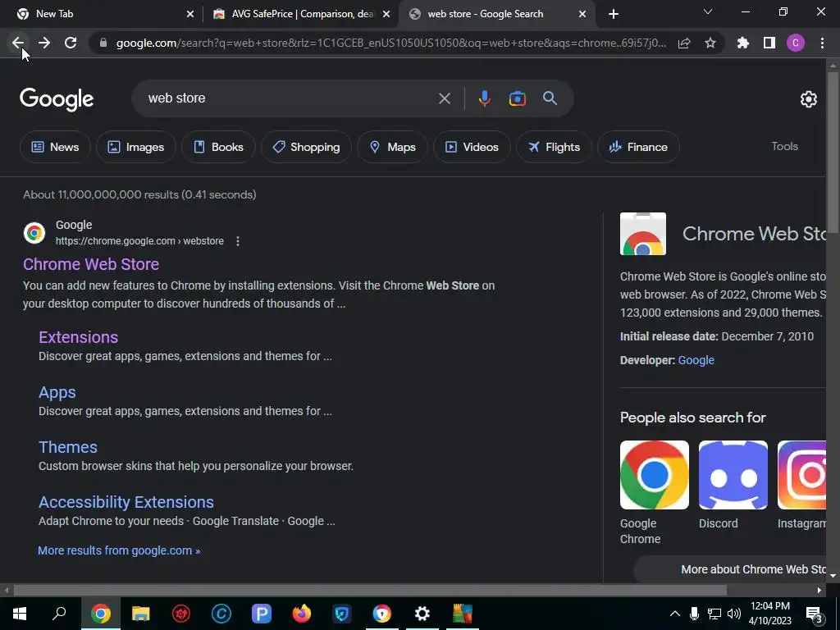Open the Google Chrome related search thumbnail
Image resolution: width=840 pixels, height=630 pixels.
[654, 475]
